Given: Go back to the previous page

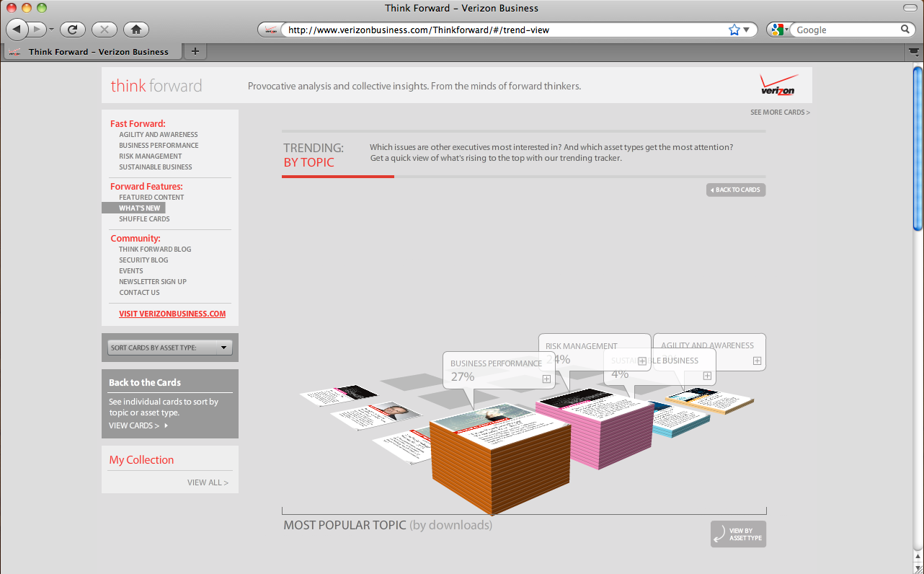Looking at the screenshot, I should (x=17, y=30).
